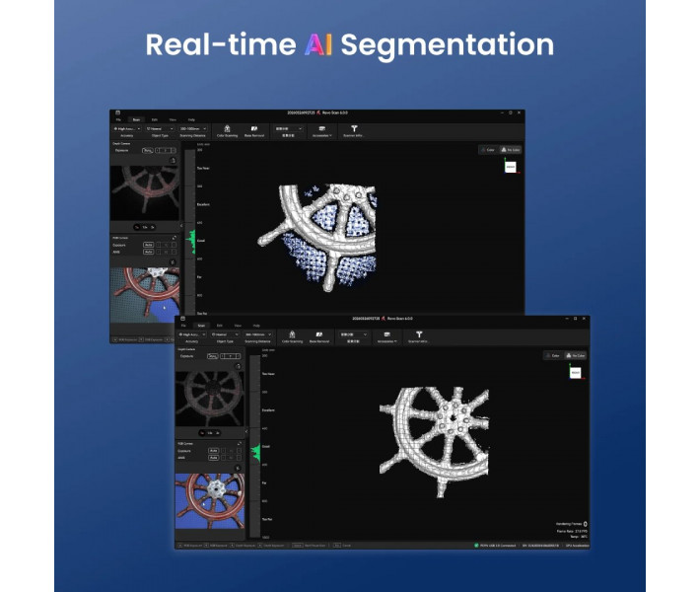This screenshot has width=700, height=592.
Task: Open segmentation mode dropdown in front window
Action: point(353,334)
